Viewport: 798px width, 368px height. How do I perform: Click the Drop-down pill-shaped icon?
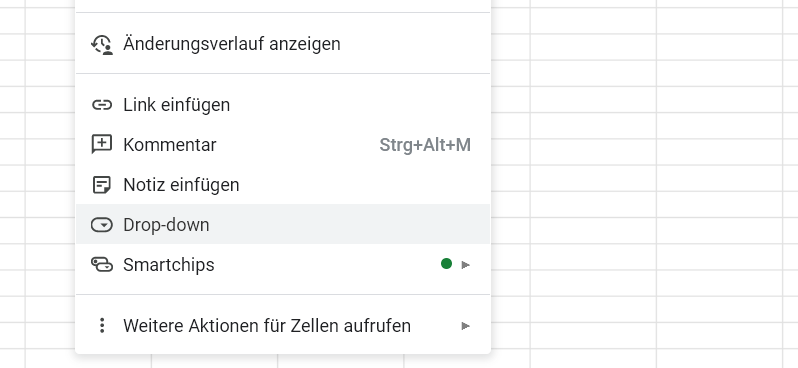102,224
